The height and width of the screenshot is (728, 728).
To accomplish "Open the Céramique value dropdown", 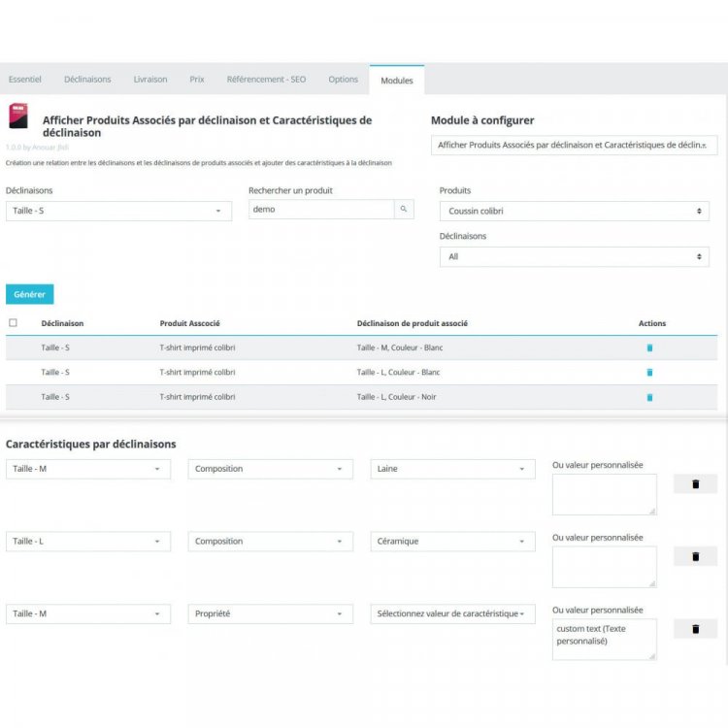I will [452, 542].
